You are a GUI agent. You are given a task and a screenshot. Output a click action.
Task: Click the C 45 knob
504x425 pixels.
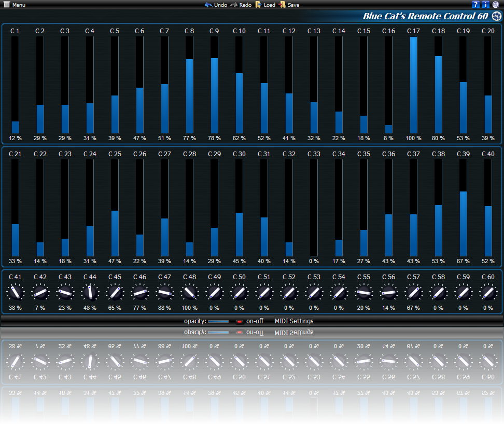tap(115, 293)
